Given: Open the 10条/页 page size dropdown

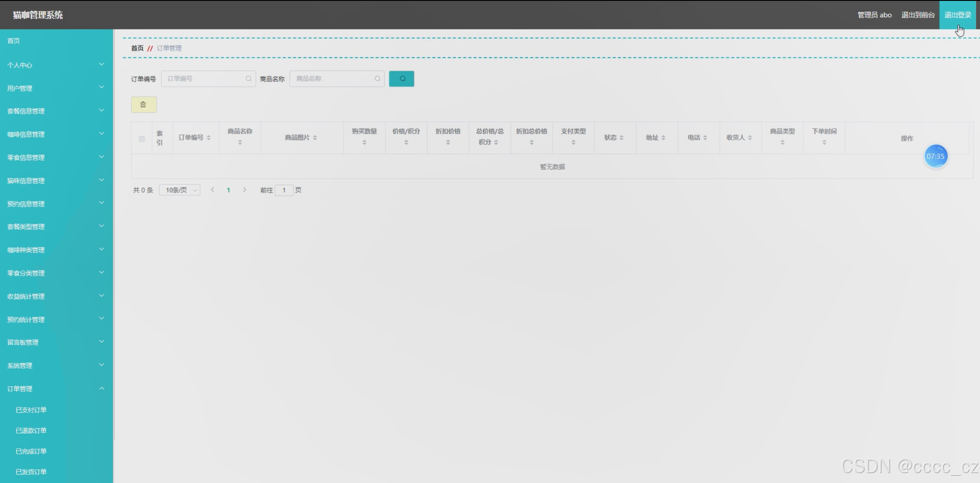Looking at the screenshot, I should click(x=180, y=190).
